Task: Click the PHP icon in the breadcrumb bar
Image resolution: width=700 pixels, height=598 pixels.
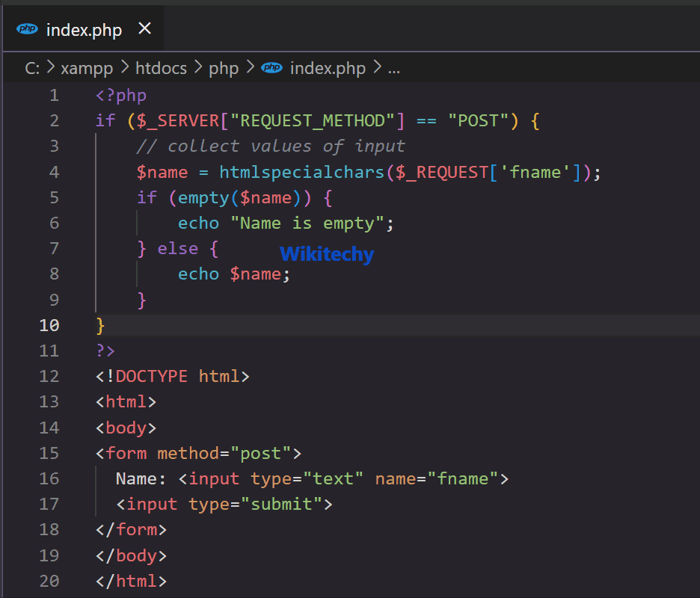Action: point(271,67)
